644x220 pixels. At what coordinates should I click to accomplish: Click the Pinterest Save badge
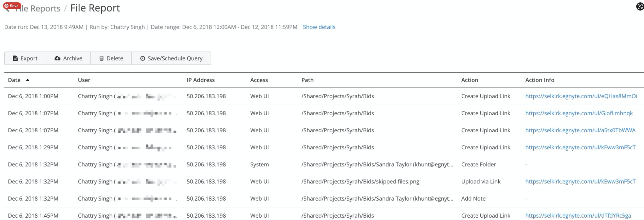(12, 6)
